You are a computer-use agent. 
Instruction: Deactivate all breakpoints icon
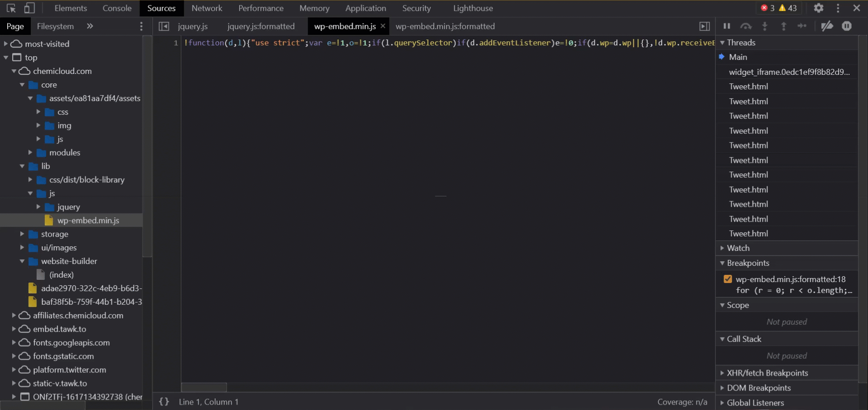(x=827, y=26)
